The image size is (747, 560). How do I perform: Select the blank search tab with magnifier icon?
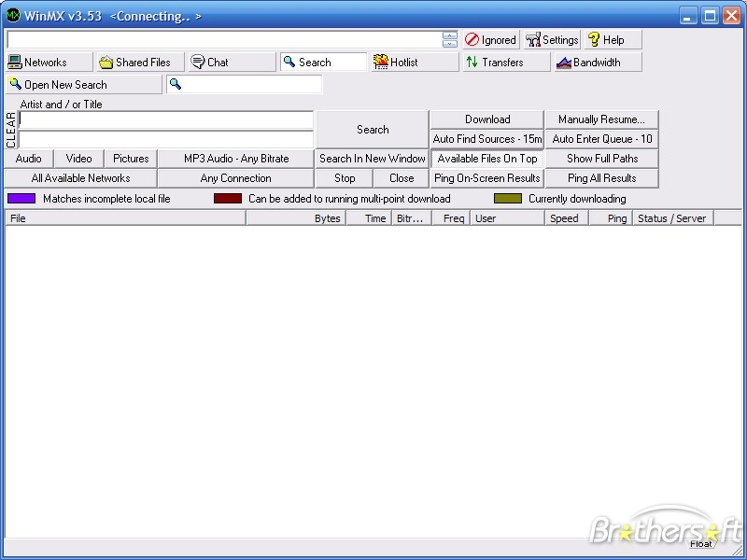(244, 84)
